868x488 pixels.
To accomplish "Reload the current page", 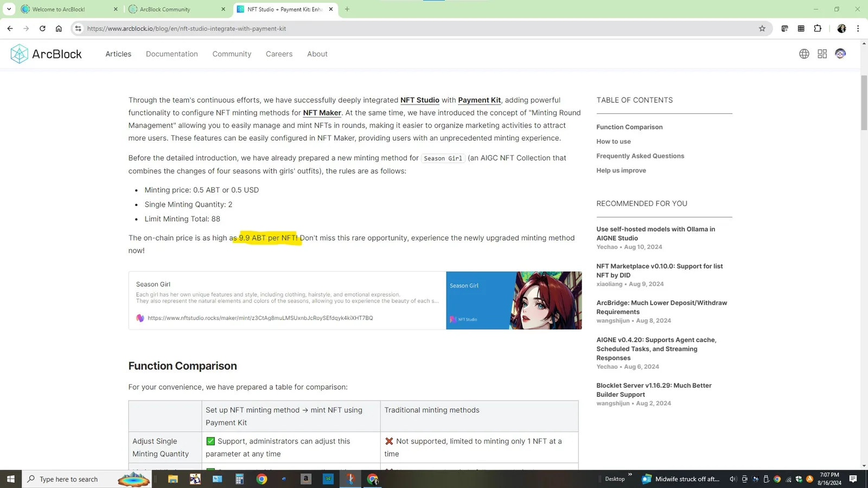I will (x=42, y=29).
